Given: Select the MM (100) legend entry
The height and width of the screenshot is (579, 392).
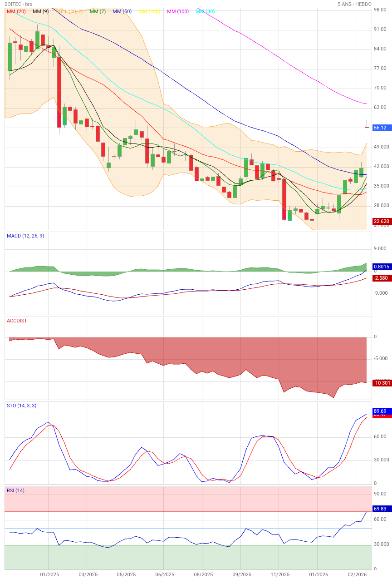Looking at the screenshot, I should click(178, 11).
